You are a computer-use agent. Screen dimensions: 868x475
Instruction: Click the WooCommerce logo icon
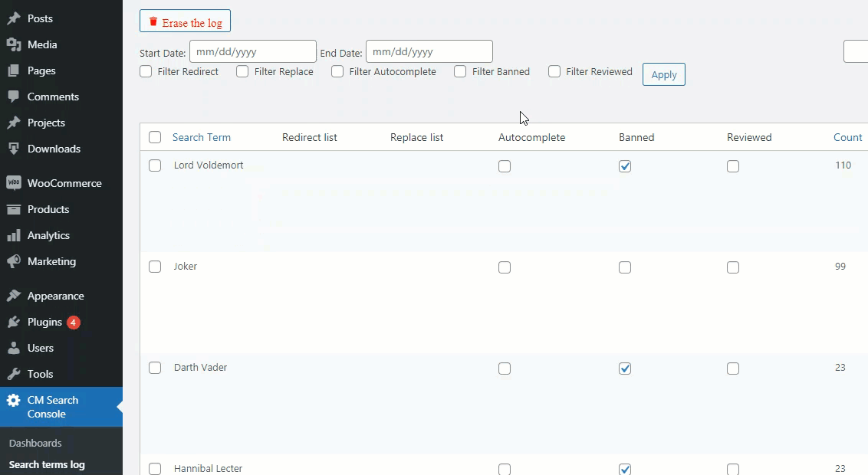pos(14,182)
